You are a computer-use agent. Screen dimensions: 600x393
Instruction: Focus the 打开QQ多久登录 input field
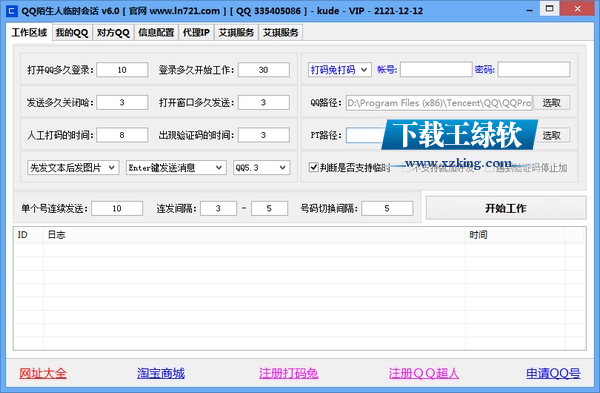(122, 70)
